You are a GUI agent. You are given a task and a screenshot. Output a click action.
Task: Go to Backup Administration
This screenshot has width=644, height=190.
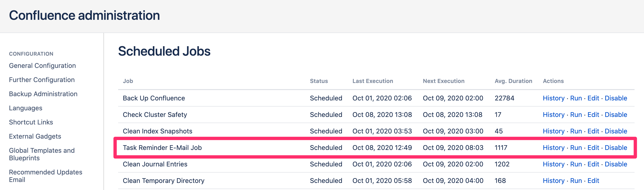[x=43, y=94]
